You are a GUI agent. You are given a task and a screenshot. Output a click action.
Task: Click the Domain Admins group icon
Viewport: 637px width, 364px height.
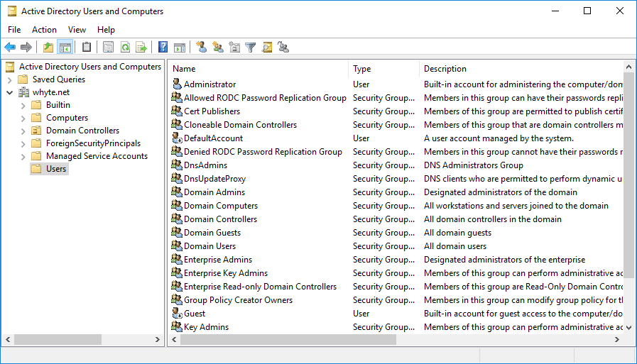(x=177, y=192)
